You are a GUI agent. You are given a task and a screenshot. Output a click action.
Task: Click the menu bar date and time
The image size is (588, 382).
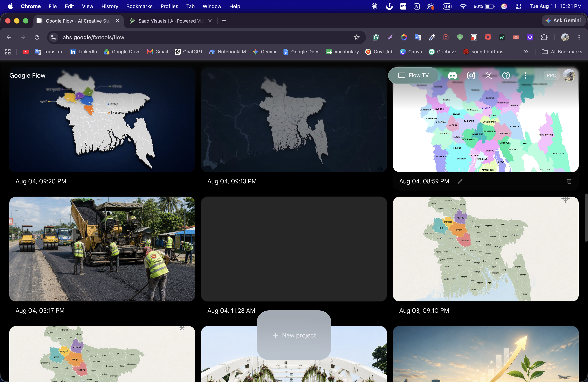coord(555,6)
